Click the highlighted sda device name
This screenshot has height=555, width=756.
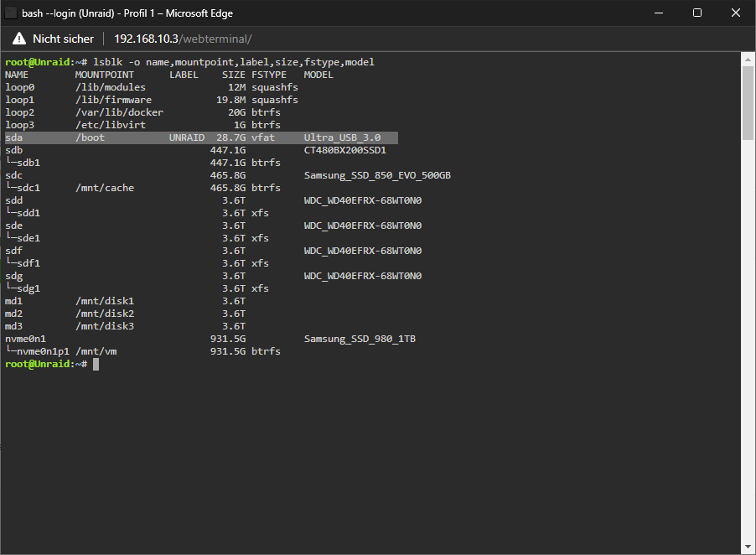13,137
